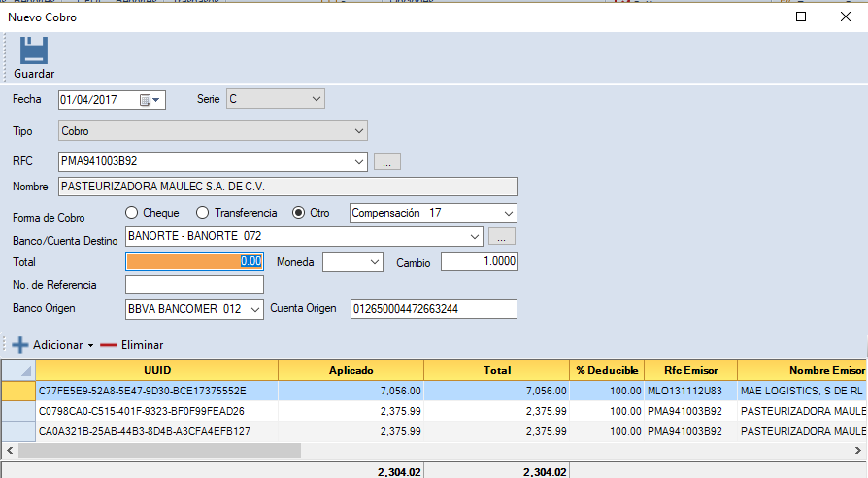The width and height of the screenshot is (868, 478).
Task: Click the Aplicado column header
Action: click(x=351, y=370)
